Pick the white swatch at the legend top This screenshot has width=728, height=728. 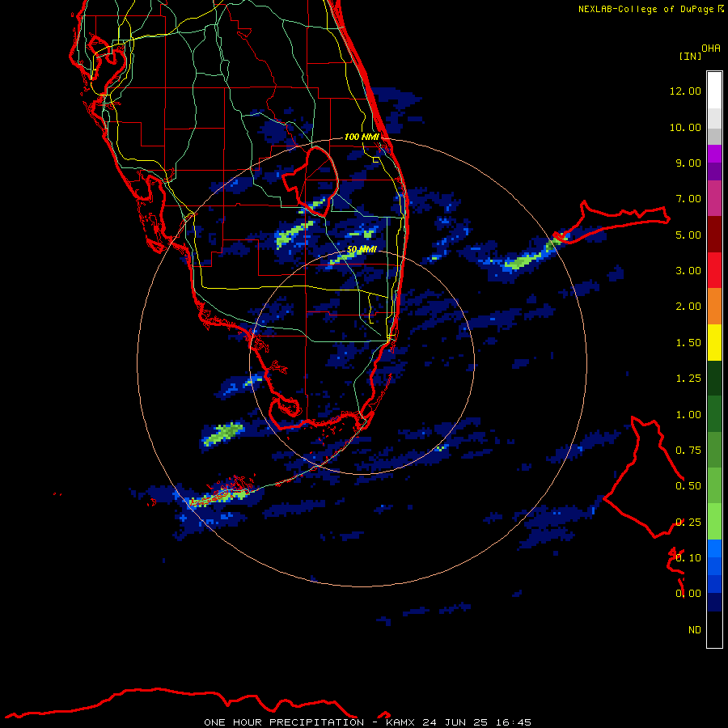click(714, 91)
